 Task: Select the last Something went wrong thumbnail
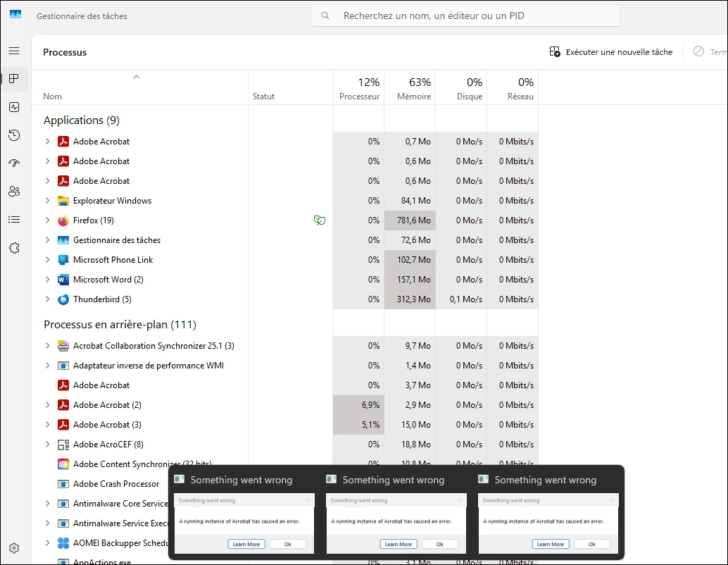point(548,523)
